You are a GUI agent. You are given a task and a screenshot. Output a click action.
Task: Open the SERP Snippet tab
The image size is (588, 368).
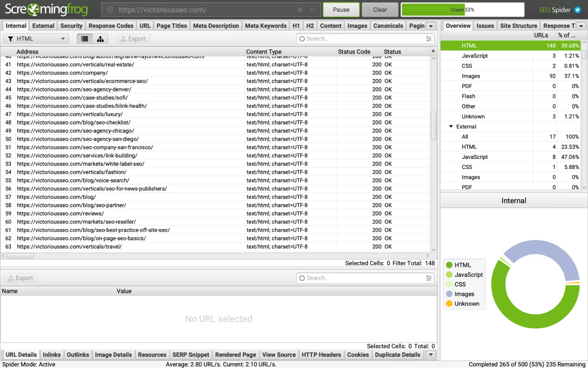coord(191,354)
